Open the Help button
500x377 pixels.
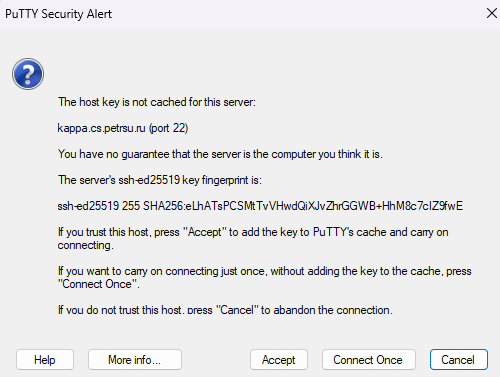tap(45, 360)
